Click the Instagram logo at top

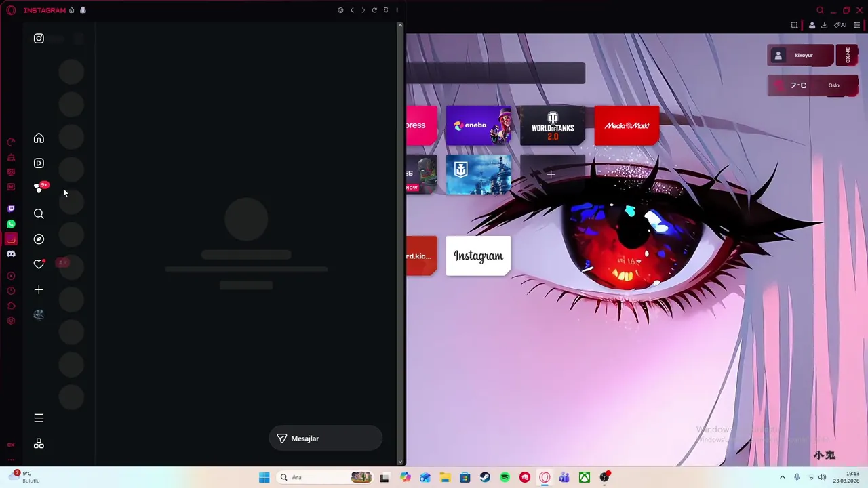(39, 39)
